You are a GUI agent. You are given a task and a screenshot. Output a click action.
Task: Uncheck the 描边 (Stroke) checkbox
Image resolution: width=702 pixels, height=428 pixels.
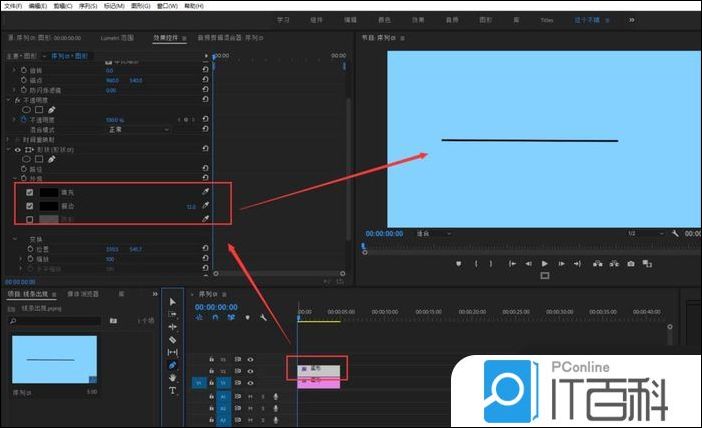tap(30, 206)
